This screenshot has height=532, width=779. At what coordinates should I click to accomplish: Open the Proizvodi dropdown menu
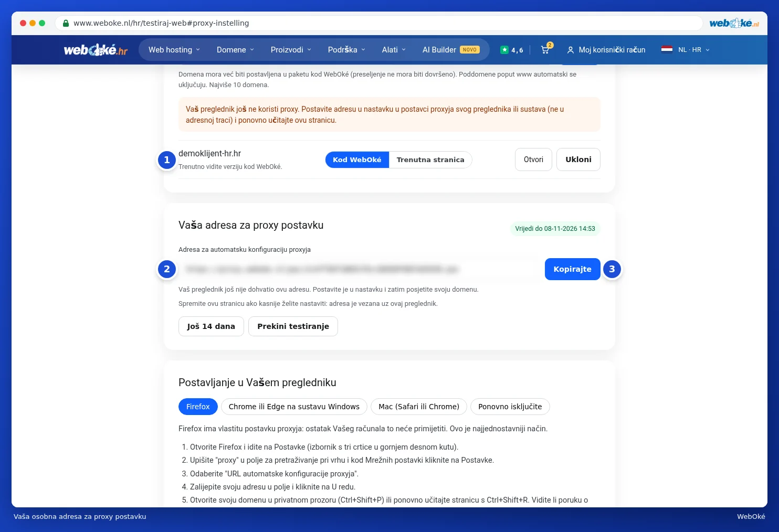tap(291, 50)
